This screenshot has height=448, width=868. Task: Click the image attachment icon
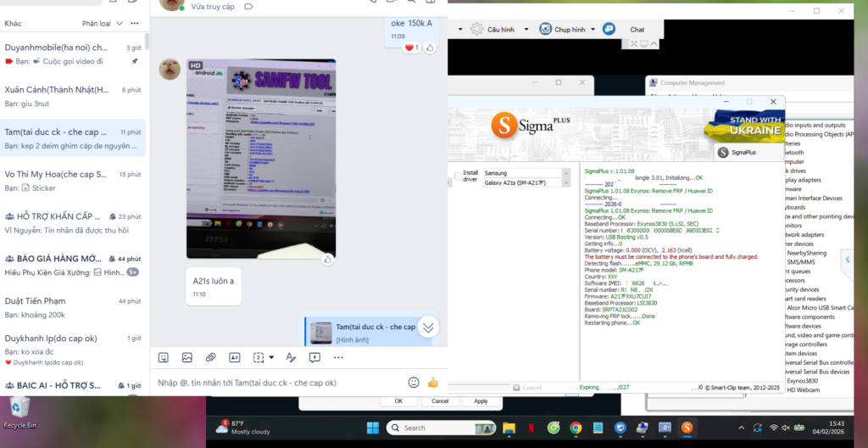click(187, 357)
